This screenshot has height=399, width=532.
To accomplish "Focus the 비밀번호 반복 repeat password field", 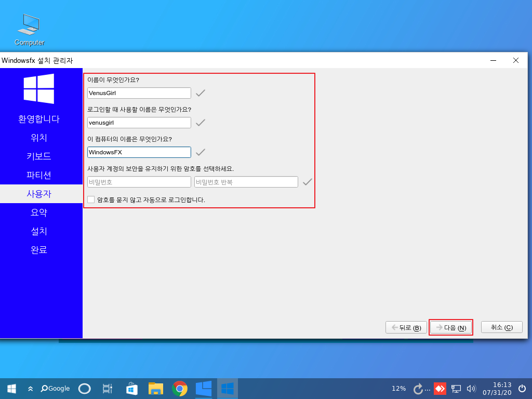I will pos(246,182).
